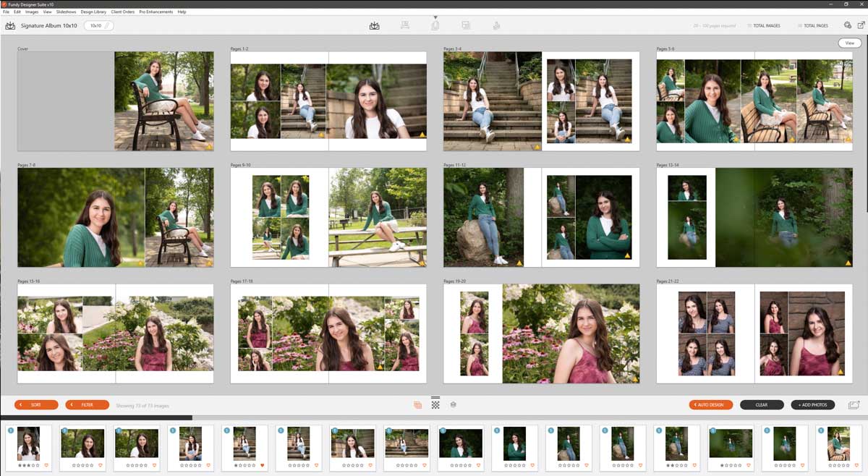Open the File menu
868x476 pixels.
[x=7, y=12]
